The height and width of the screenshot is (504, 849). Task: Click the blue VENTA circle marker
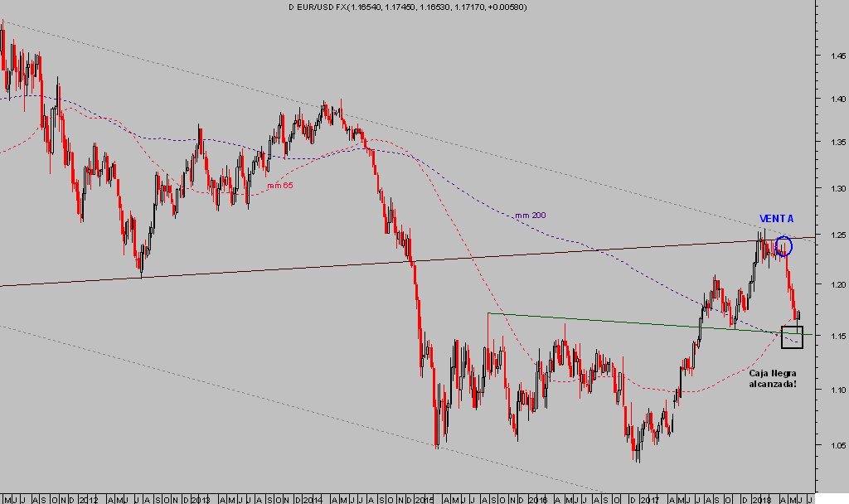pos(784,245)
